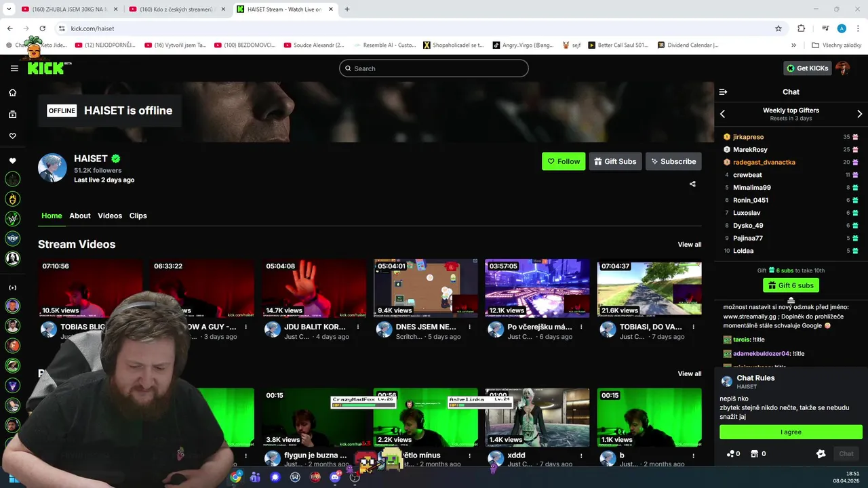Open Following heart outline icon in sidebar
Viewport: 868px width, 488px height.
point(12,136)
